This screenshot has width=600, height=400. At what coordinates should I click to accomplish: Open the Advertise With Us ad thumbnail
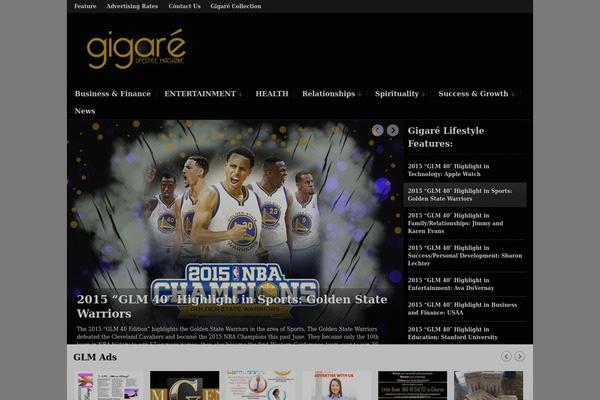click(336, 385)
